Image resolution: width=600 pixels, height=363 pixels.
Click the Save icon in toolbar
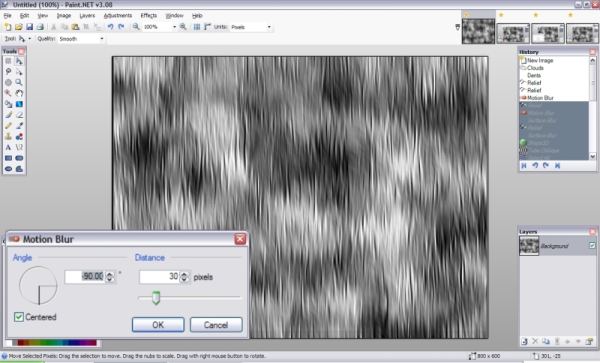pos(29,27)
